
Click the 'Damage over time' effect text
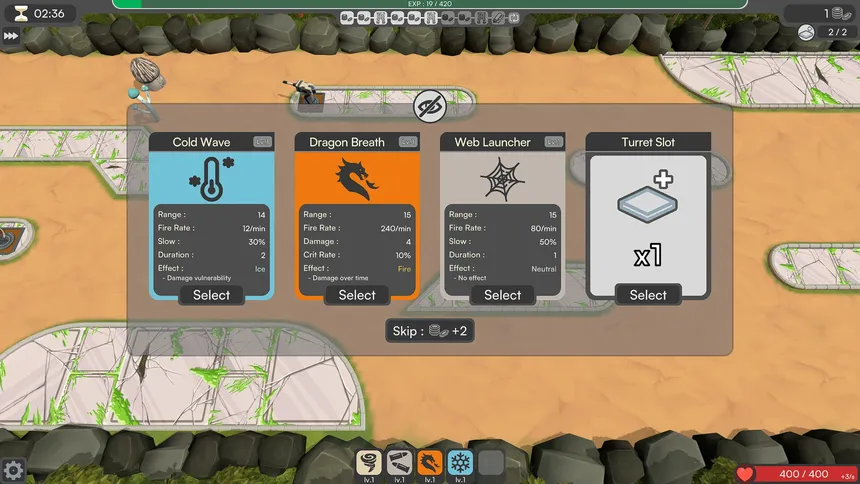(338, 278)
